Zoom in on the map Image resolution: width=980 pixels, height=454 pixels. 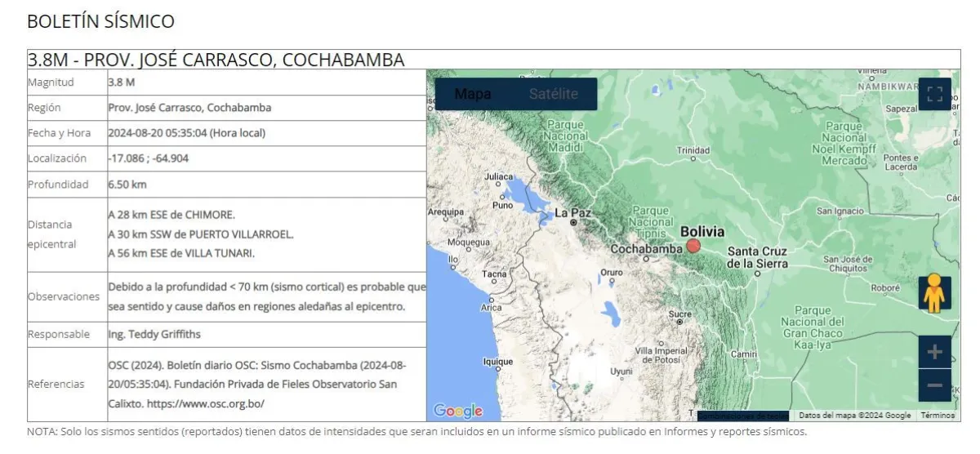pyautogui.click(x=934, y=353)
